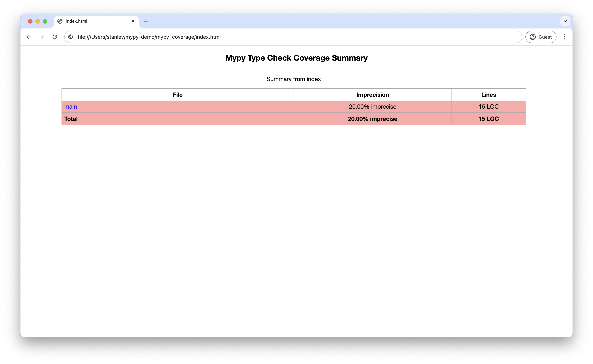Viewport: 593px width, 364px height.
Task: Open the main file coverage report
Action: tap(70, 107)
